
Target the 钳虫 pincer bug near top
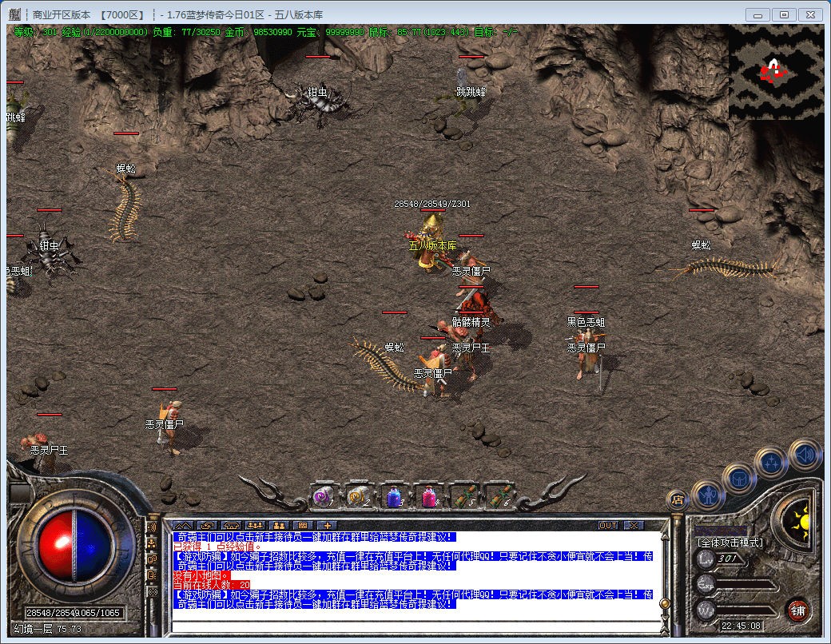[x=319, y=101]
